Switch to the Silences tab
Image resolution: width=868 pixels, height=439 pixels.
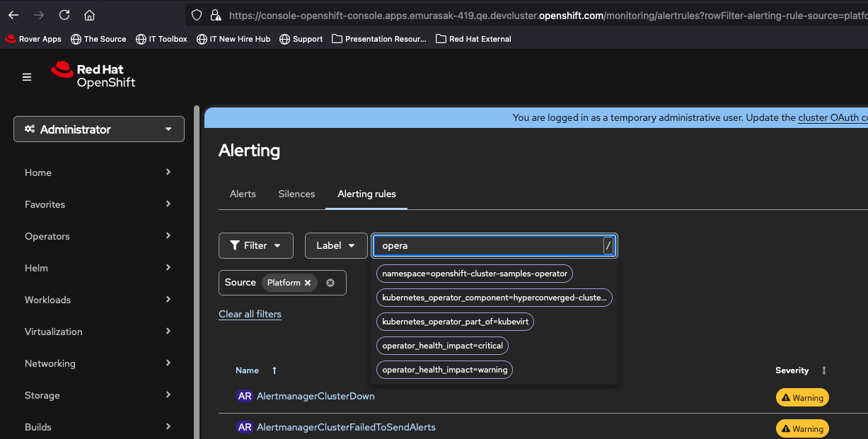click(x=296, y=194)
